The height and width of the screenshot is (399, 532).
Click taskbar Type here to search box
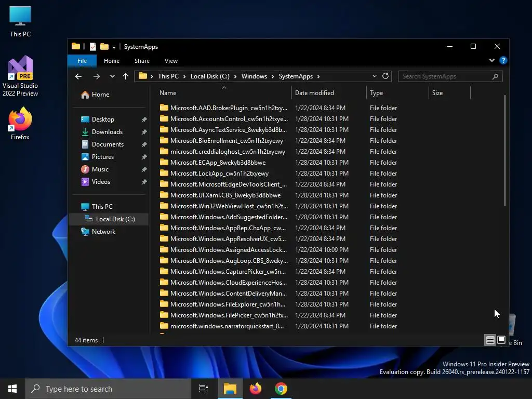click(108, 389)
